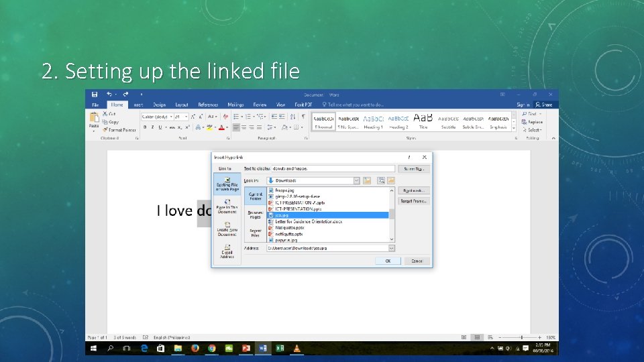Toggle Bold formatting
The width and height of the screenshot is (644, 362).
(145, 127)
